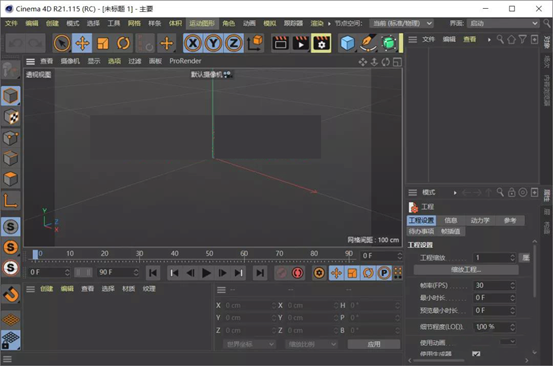
Task: Add the green Subdivision Surface generator
Action: tap(388, 43)
